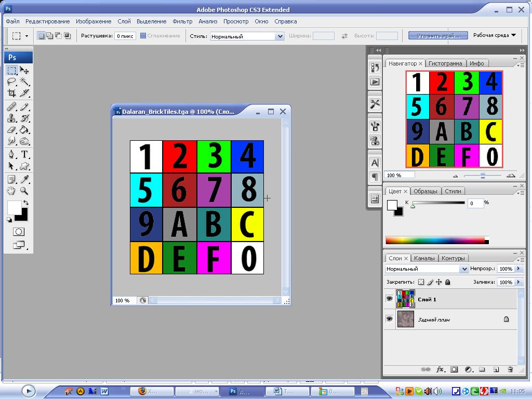
Task: Open the Layers panel options menu
Action: click(521, 260)
